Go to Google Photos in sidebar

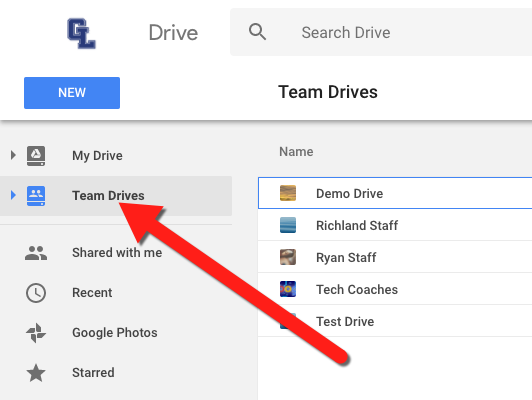[115, 333]
